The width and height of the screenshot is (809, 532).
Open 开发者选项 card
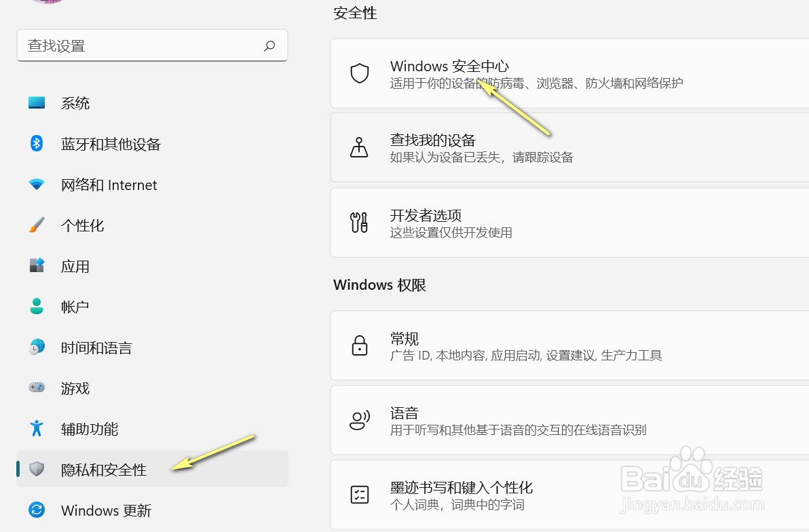point(569,223)
